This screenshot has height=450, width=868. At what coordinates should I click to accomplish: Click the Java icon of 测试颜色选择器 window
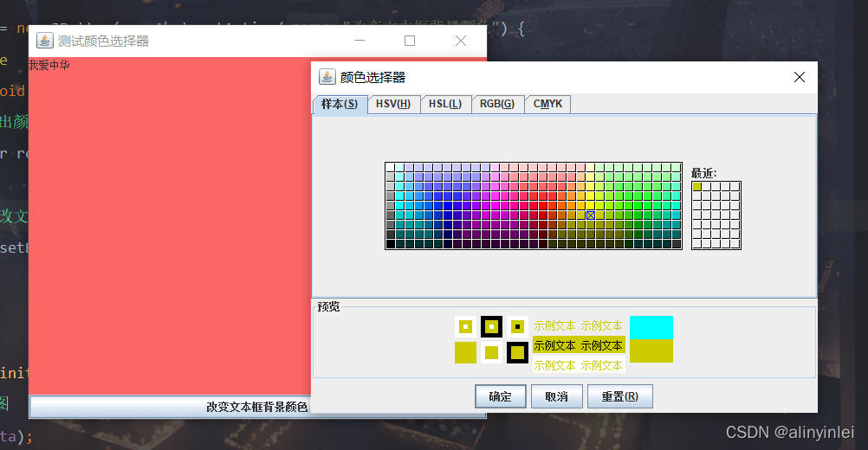(45, 41)
